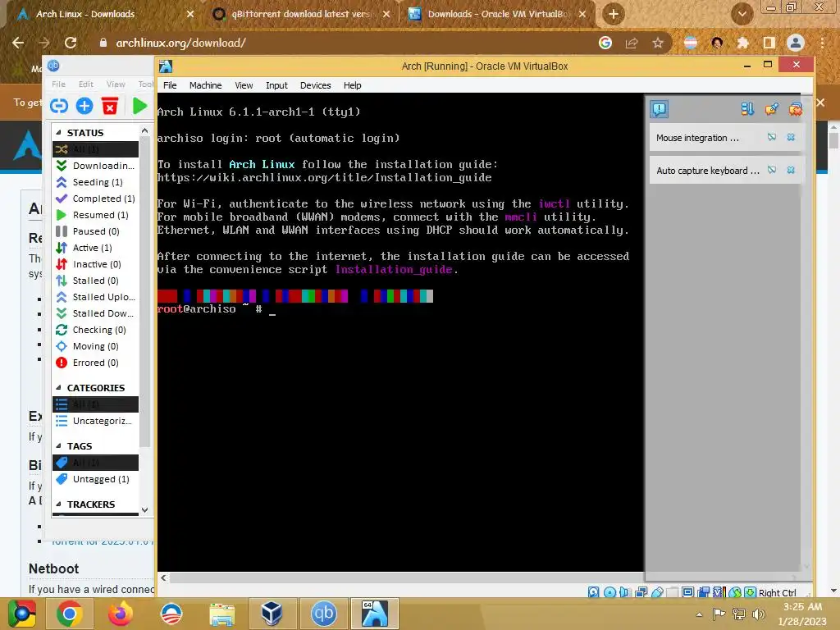This screenshot has height=630, width=840.
Task: Select the Resumed (1) status filter
Action: (95, 215)
